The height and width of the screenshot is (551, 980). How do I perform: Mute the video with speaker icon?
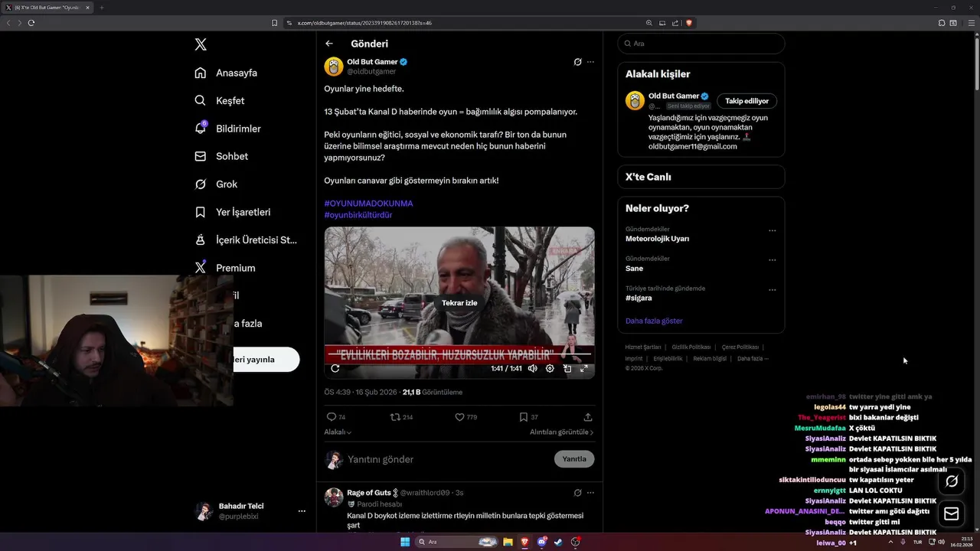pyautogui.click(x=532, y=368)
